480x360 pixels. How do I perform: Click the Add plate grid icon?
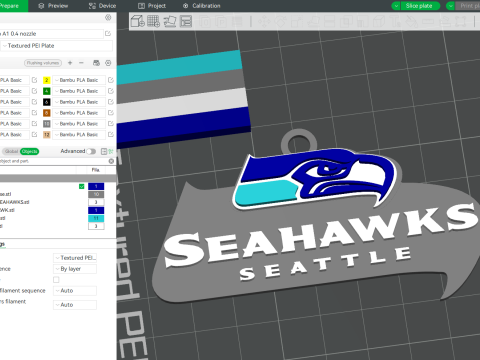pyautogui.click(x=154, y=21)
